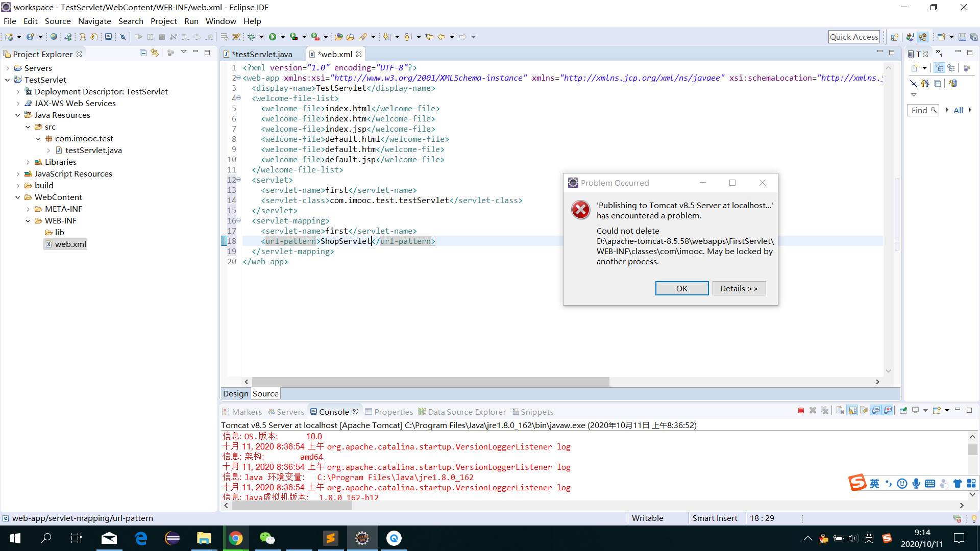Click the selected Java EE perspective icon

[x=922, y=37]
